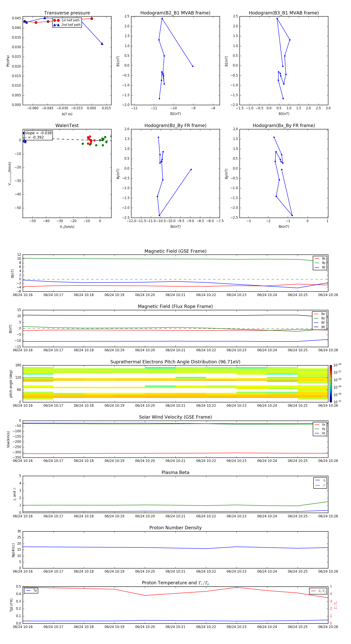
Task: Click the blue square marker in WalenTest plot
Action: pos(24,133)
